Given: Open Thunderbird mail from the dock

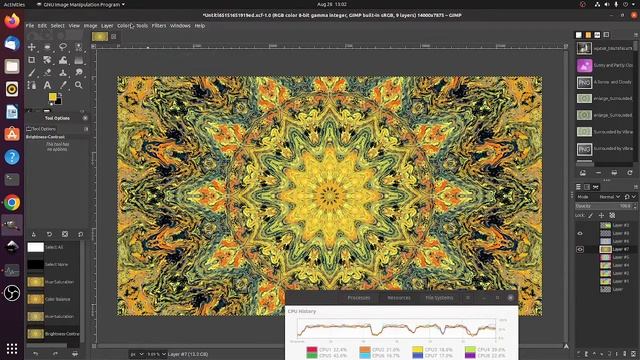Looking at the screenshot, I should tap(12, 43).
